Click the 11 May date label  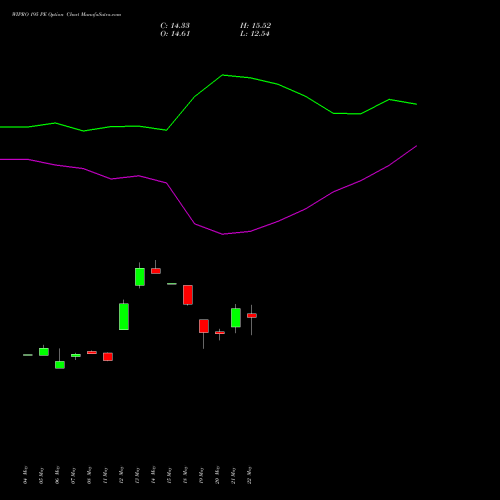[106, 475]
